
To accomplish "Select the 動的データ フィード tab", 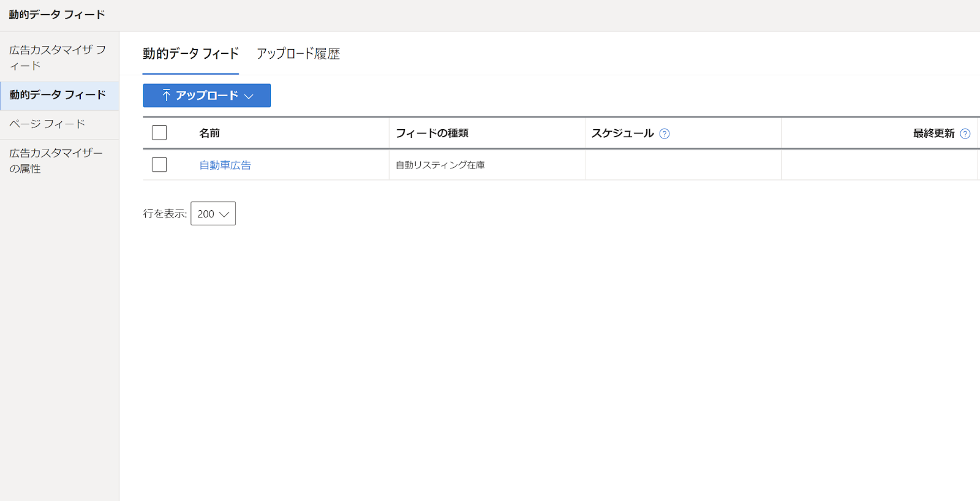I will [190, 54].
